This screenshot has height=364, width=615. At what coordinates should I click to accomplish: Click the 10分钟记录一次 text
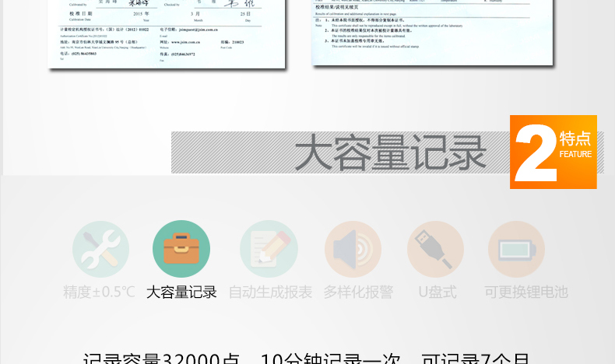pyautogui.click(x=330, y=359)
